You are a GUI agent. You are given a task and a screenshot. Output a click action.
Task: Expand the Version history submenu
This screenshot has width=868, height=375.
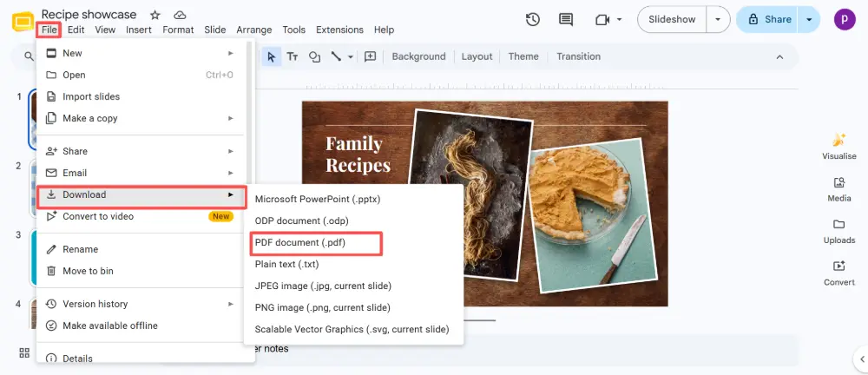click(x=231, y=304)
